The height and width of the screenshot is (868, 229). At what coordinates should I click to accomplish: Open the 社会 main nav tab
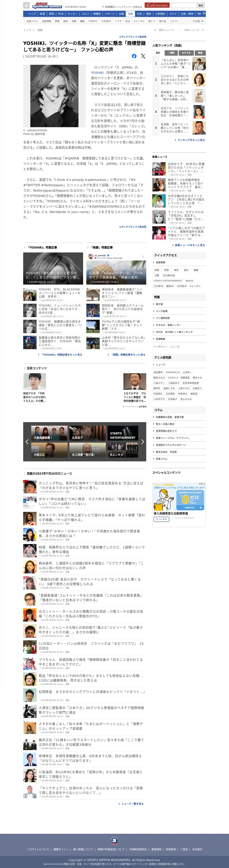[x=139, y=14]
